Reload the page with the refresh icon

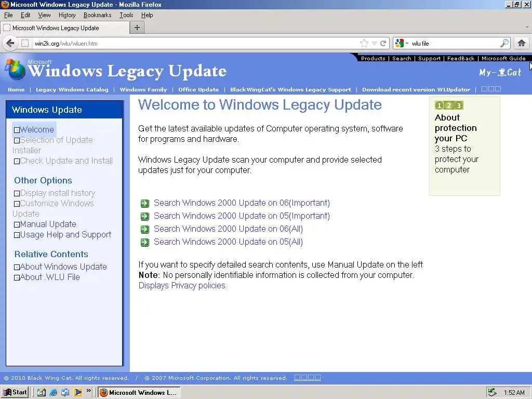click(383, 44)
